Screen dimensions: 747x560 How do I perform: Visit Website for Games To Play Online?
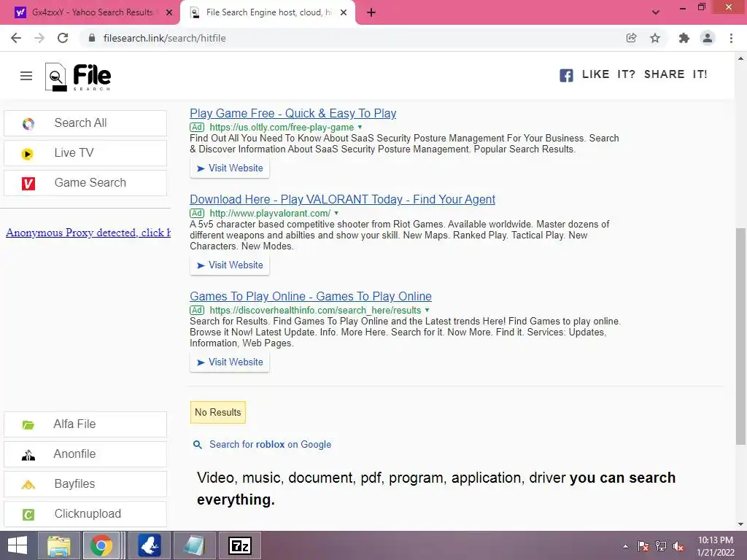(230, 362)
